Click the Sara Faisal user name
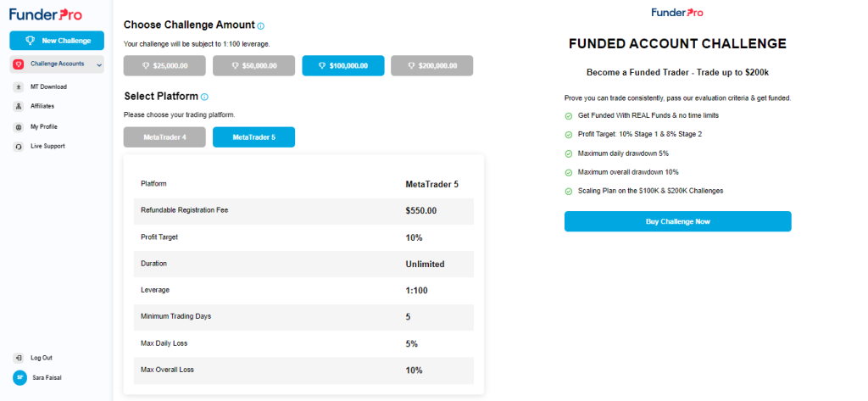This screenshot has width=868, height=401. 47,378
